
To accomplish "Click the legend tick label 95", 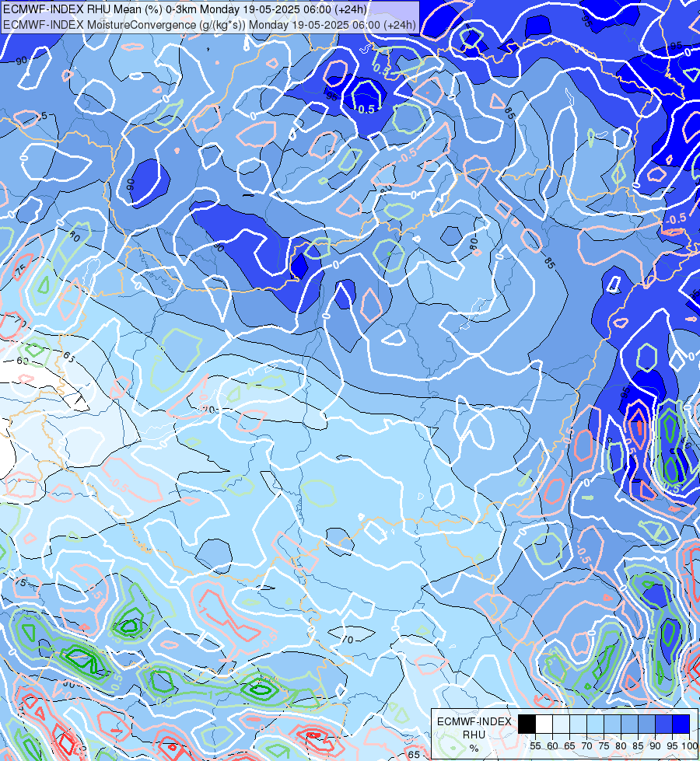I will point(672,746).
